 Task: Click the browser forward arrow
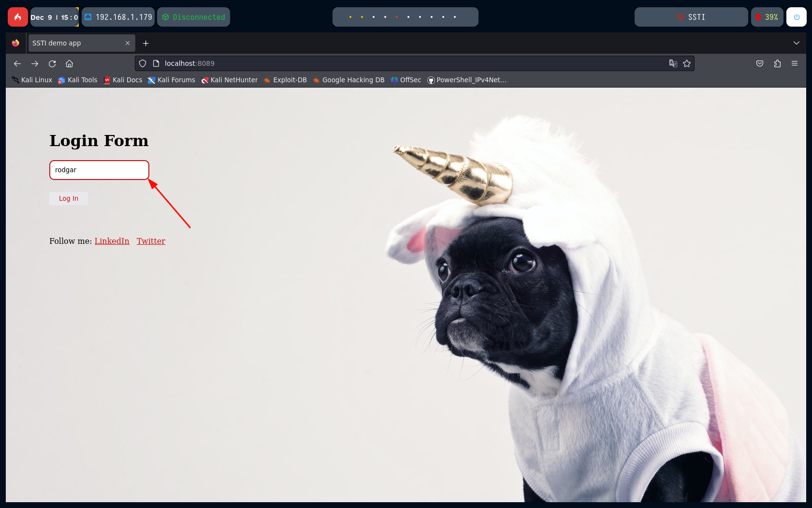(x=35, y=63)
